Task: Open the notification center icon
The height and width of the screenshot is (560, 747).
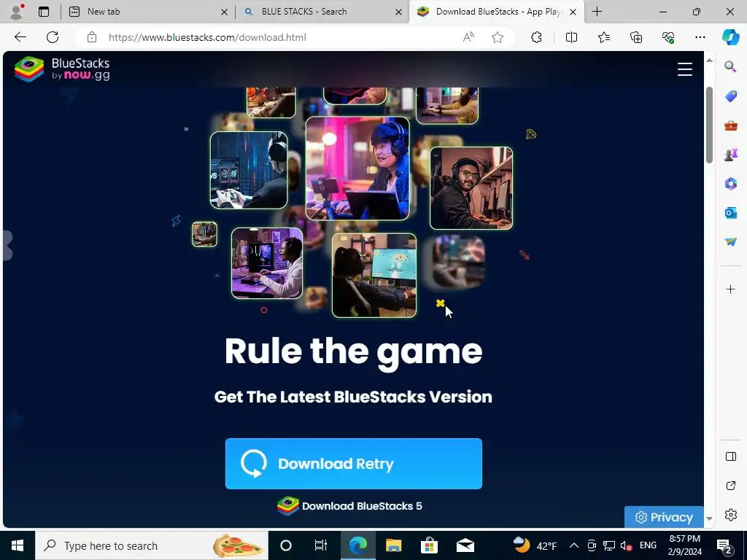Action: click(724, 546)
